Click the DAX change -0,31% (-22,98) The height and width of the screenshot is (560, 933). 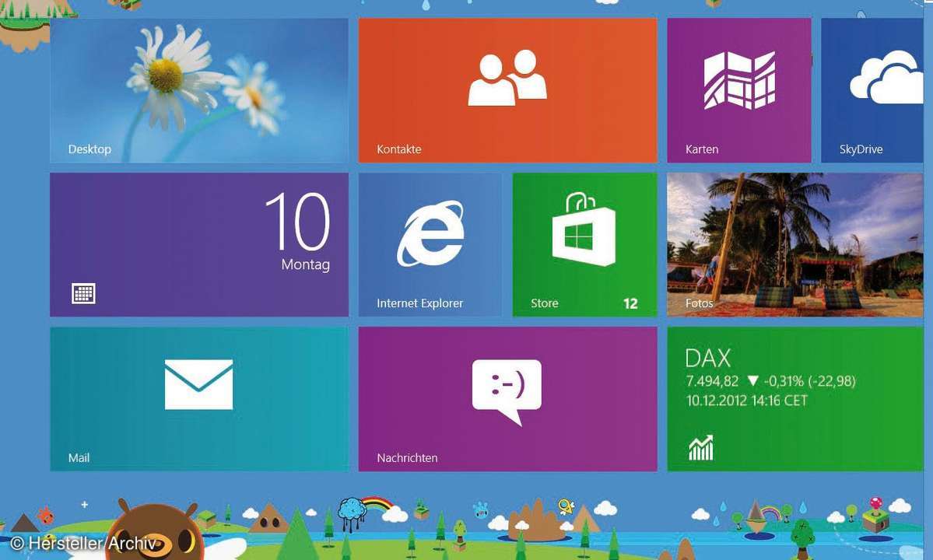(810, 381)
